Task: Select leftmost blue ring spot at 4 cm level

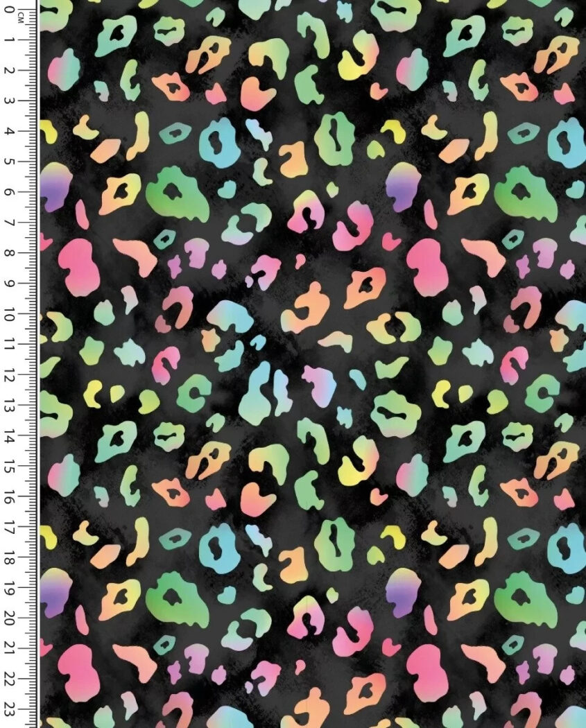Action: click(223, 142)
